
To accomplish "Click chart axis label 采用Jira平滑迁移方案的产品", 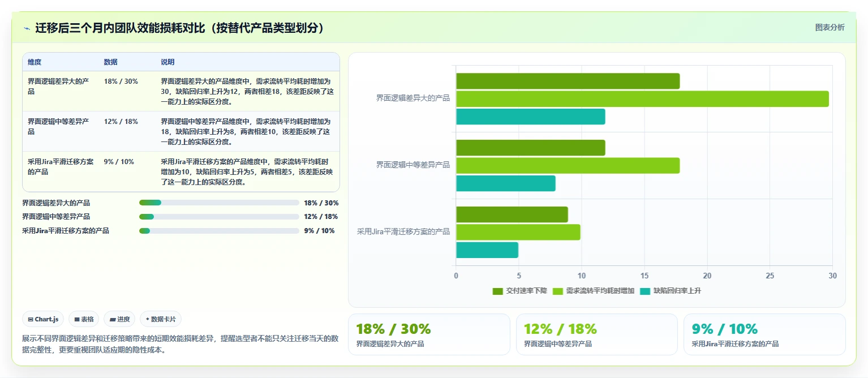I will 403,231.
